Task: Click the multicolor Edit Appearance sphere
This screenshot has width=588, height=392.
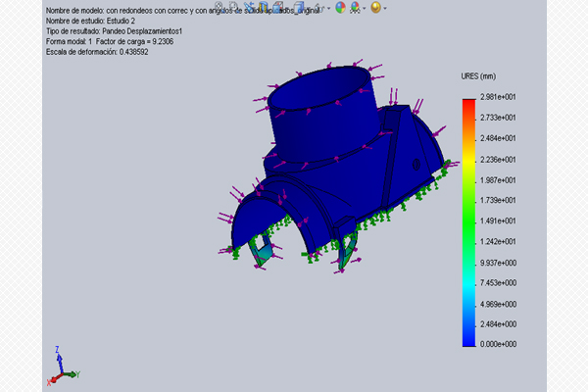Action: point(339,7)
